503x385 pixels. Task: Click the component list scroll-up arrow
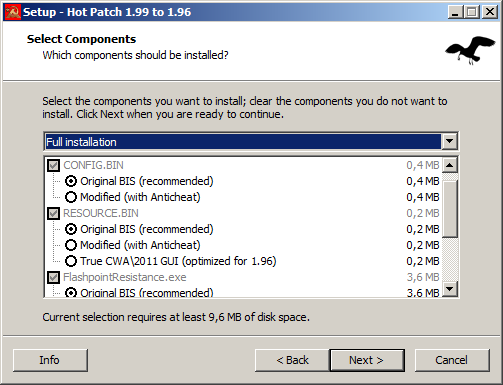[x=450, y=165]
